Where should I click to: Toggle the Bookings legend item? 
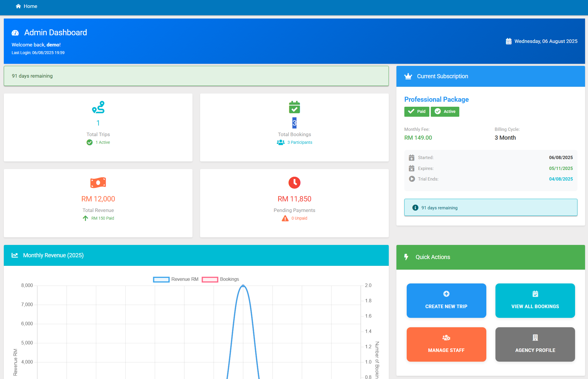click(x=220, y=279)
